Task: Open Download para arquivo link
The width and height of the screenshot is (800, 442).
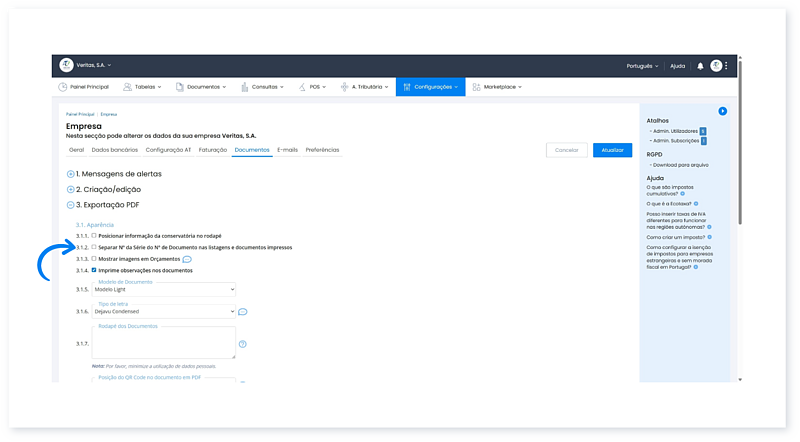Action: [x=681, y=165]
